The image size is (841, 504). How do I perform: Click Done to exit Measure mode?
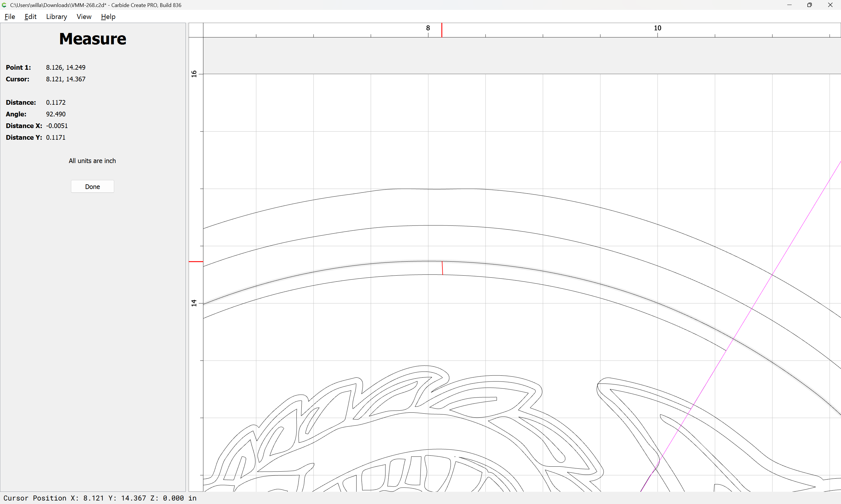[x=93, y=186]
